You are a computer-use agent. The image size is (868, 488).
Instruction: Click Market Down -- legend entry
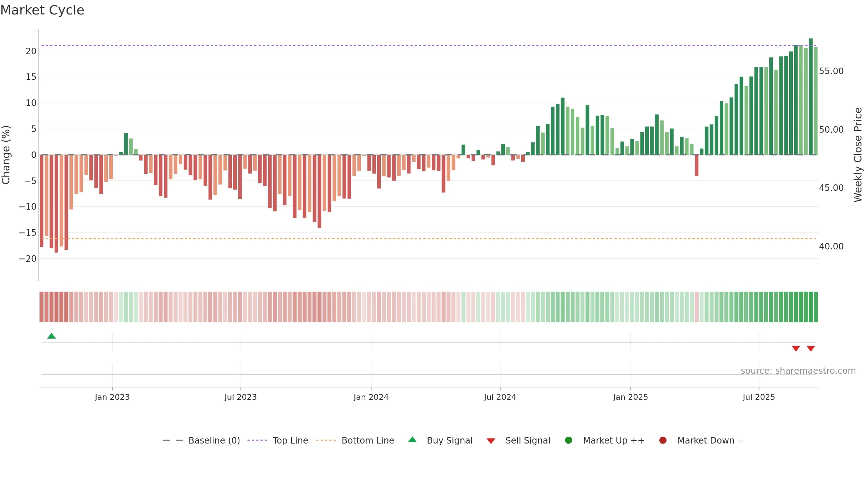coord(701,440)
